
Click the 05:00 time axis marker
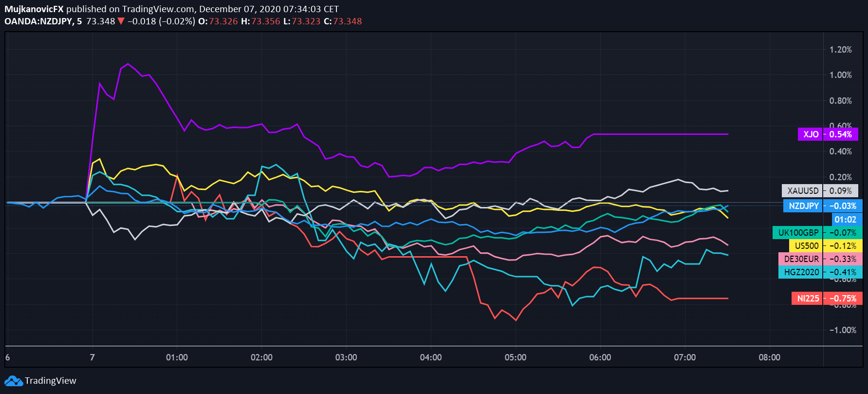pos(516,357)
